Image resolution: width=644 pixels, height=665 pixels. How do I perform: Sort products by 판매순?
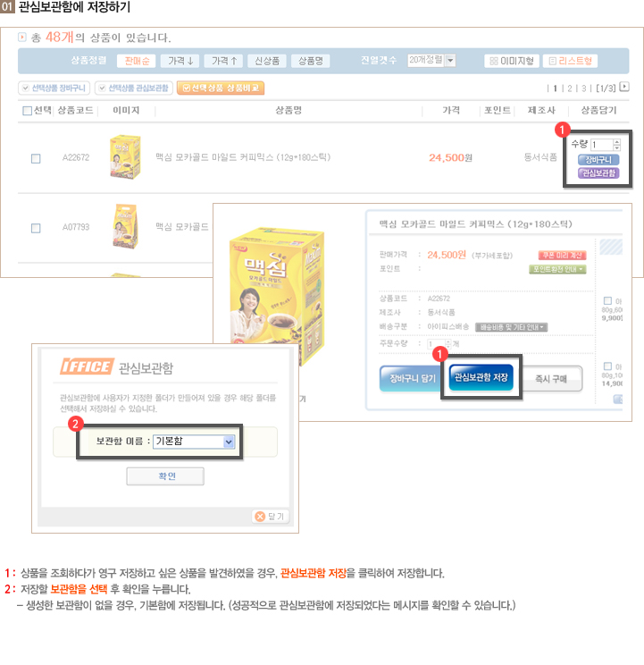click(x=137, y=61)
